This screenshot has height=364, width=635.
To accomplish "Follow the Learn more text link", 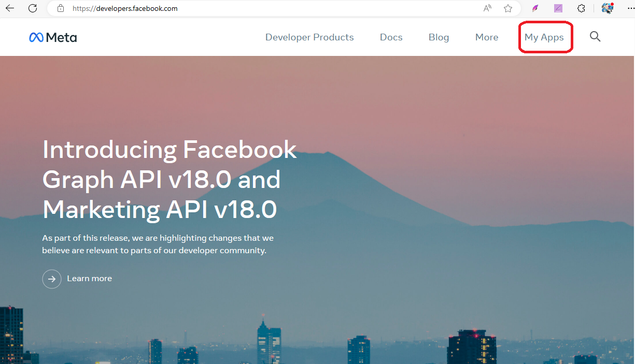I will (x=89, y=279).
